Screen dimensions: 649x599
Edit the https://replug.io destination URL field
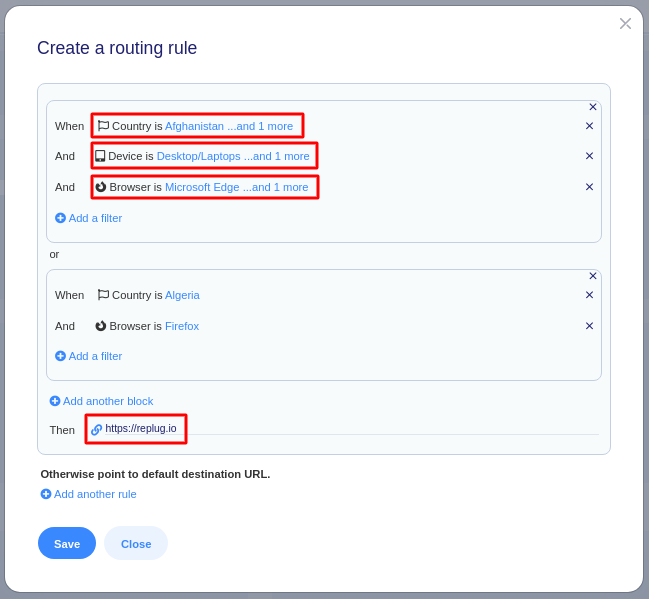(140, 429)
